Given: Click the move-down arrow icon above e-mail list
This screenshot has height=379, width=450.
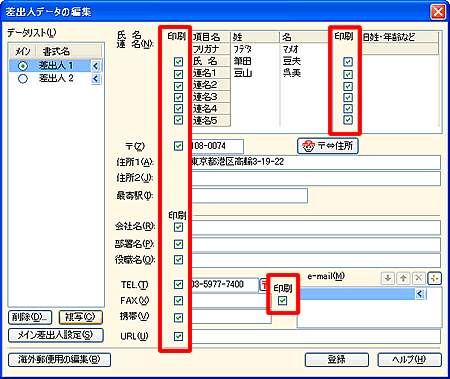Looking at the screenshot, I should (388, 278).
